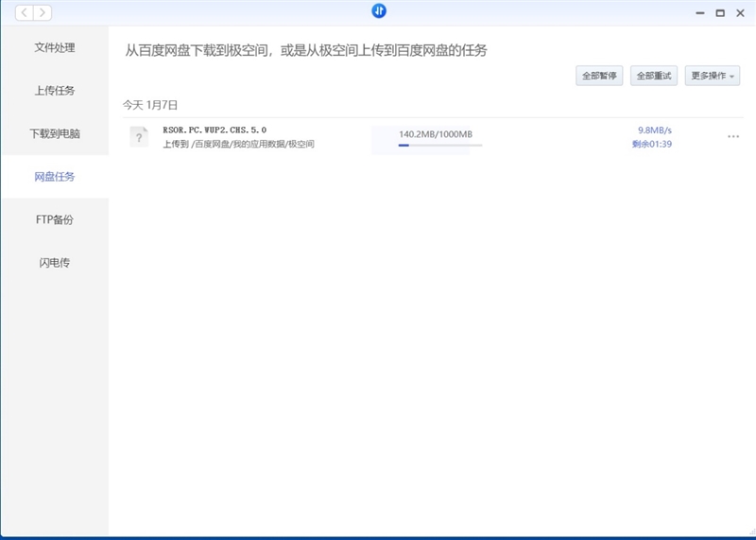Open 下载到电脑 in the sidebar
The image size is (756, 540).
(55, 133)
